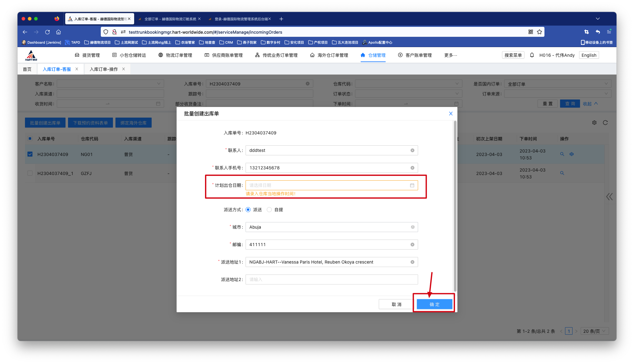
Task: Click the QR code icon in address bar
Action: 530,32
